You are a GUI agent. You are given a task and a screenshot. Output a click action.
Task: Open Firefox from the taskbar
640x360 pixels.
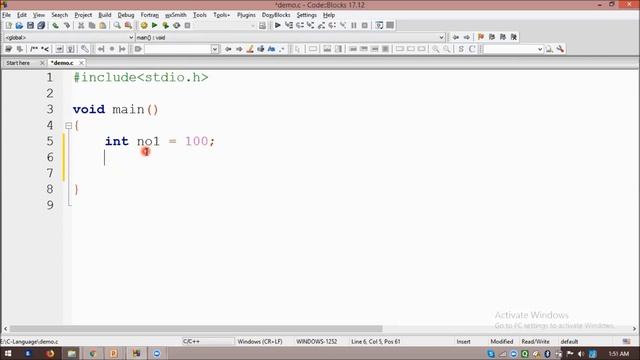click(50, 353)
